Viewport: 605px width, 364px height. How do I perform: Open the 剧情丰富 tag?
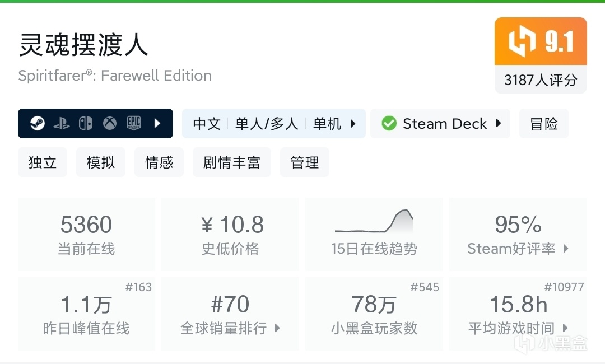point(232,162)
